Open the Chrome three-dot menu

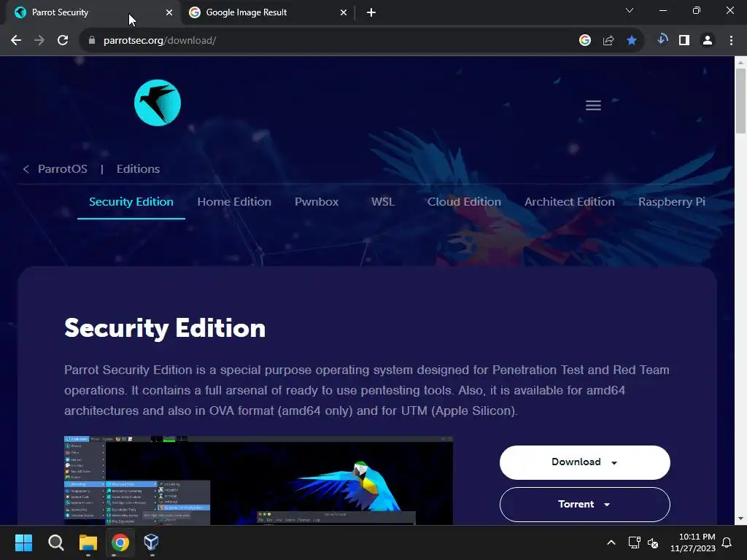point(731,41)
